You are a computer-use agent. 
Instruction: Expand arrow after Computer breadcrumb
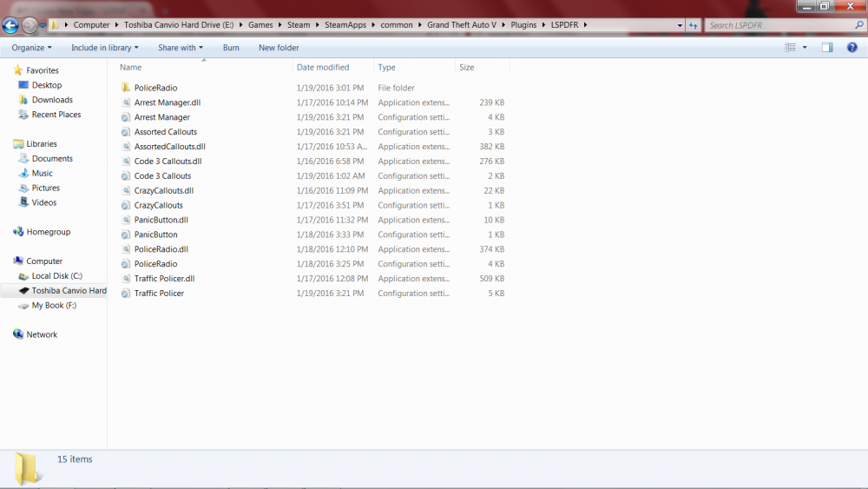point(117,25)
